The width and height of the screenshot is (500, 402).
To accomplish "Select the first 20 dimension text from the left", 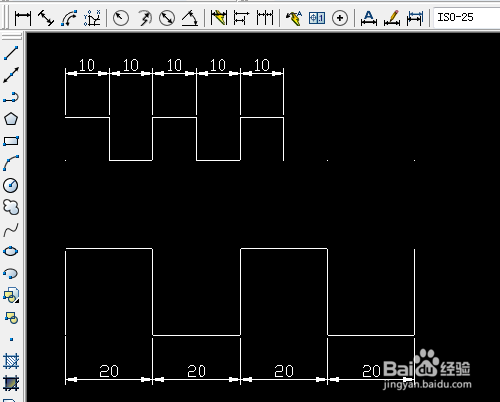I will (x=109, y=371).
